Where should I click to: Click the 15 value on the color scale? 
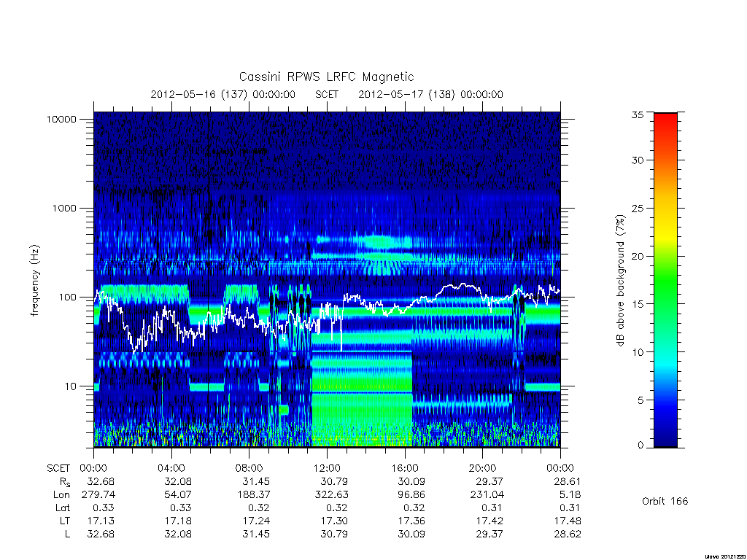click(x=638, y=304)
